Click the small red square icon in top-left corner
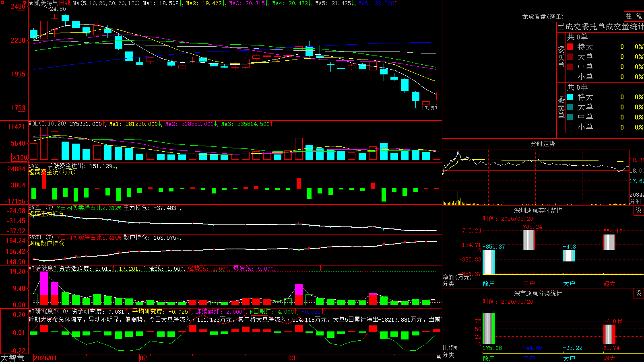 pyautogui.click(x=2, y=2)
